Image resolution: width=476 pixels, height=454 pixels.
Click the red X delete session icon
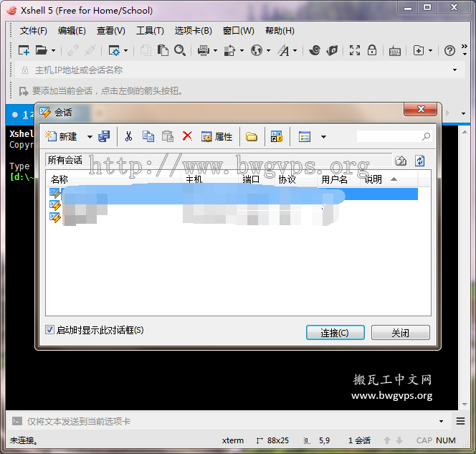pyautogui.click(x=187, y=136)
